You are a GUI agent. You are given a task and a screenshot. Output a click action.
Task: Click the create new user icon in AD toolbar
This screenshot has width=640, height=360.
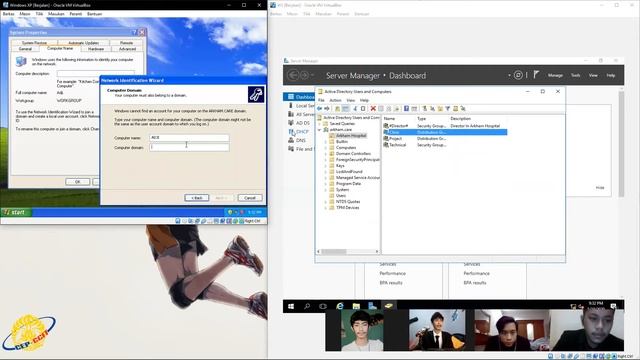coord(424,109)
